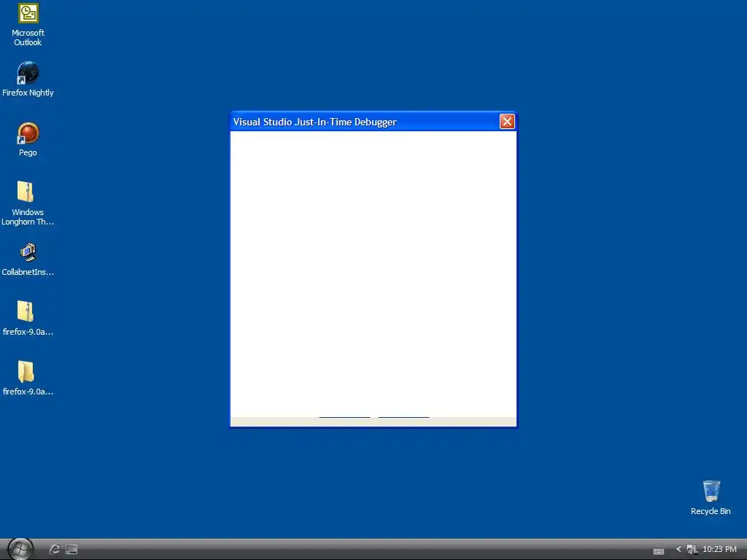
Task: Close the Visual Studio Just-In-Time Debugger dialog
Action: (507, 122)
